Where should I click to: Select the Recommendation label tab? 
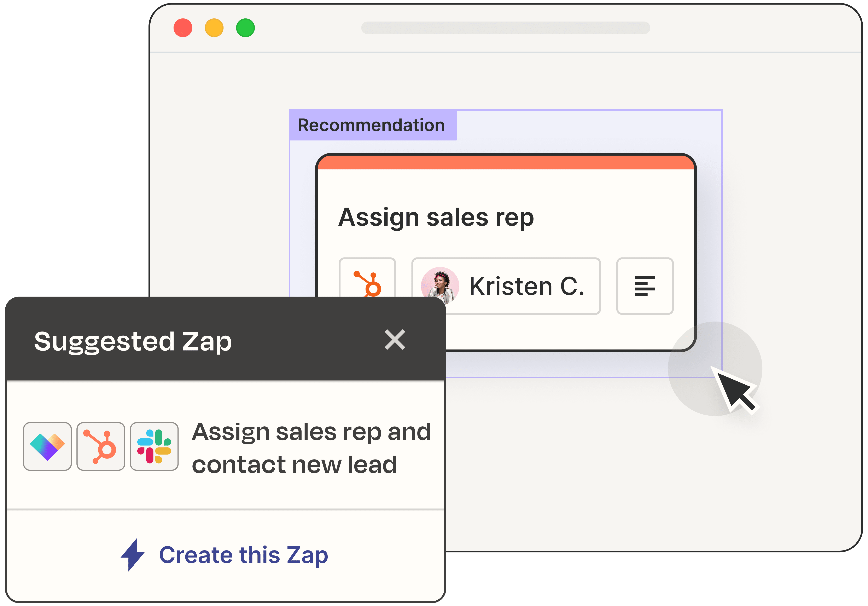coord(373,125)
